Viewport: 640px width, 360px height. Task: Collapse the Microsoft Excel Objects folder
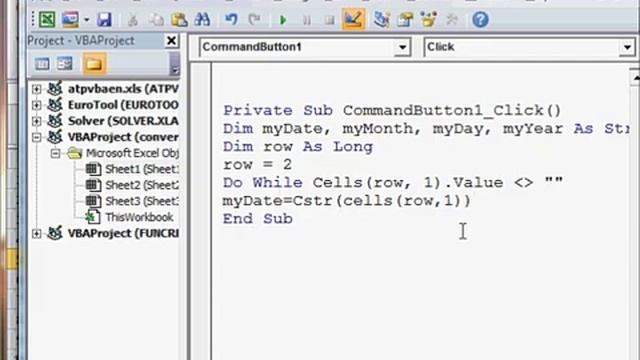coord(55,153)
